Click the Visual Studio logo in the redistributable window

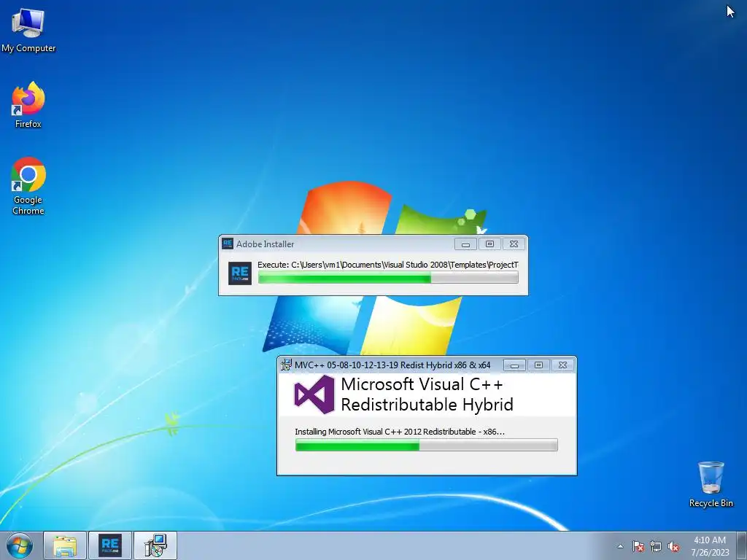[x=314, y=394]
